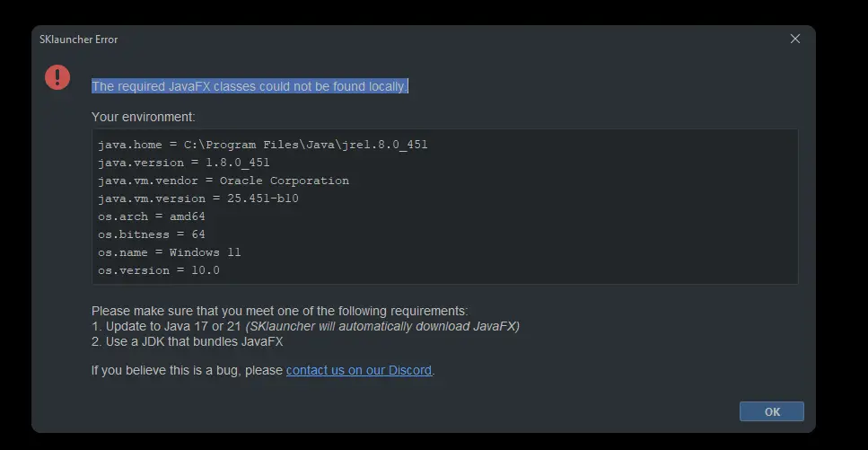Click the java.home line in environment box

(x=263, y=145)
